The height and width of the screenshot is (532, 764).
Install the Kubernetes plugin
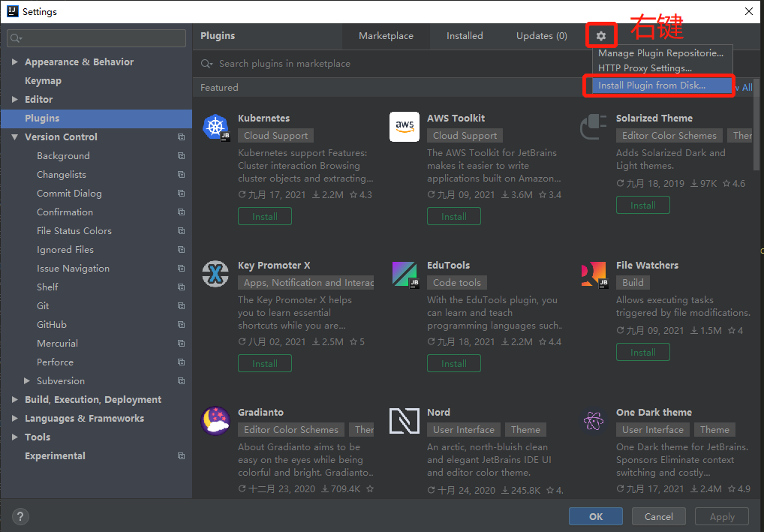click(265, 216)
